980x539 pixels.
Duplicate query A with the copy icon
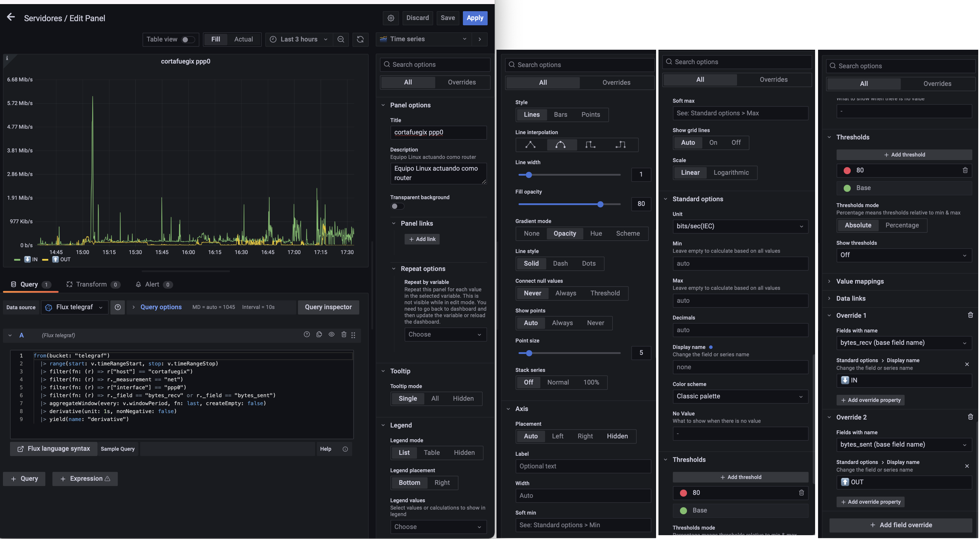(319, 335)
